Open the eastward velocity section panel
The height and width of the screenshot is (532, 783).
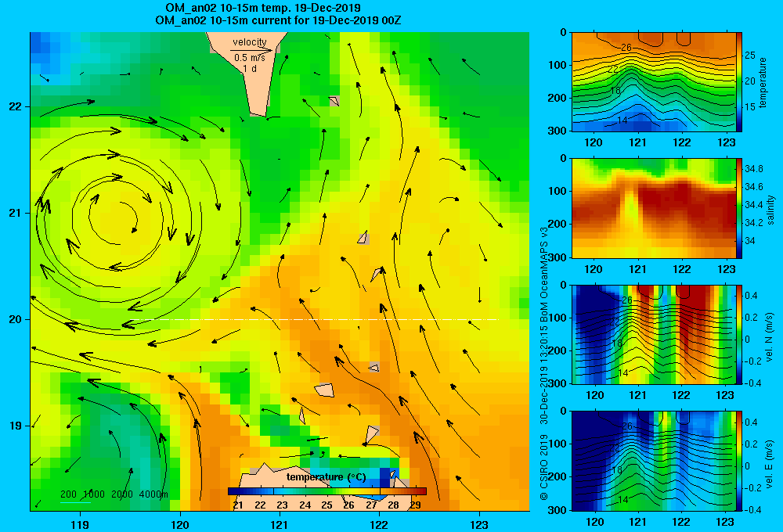pyautogui.click(x=654, y=461)
